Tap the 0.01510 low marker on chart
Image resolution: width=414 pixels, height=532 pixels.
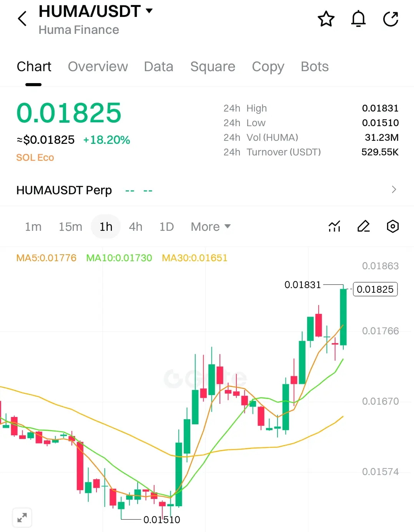tap(161, 520)
